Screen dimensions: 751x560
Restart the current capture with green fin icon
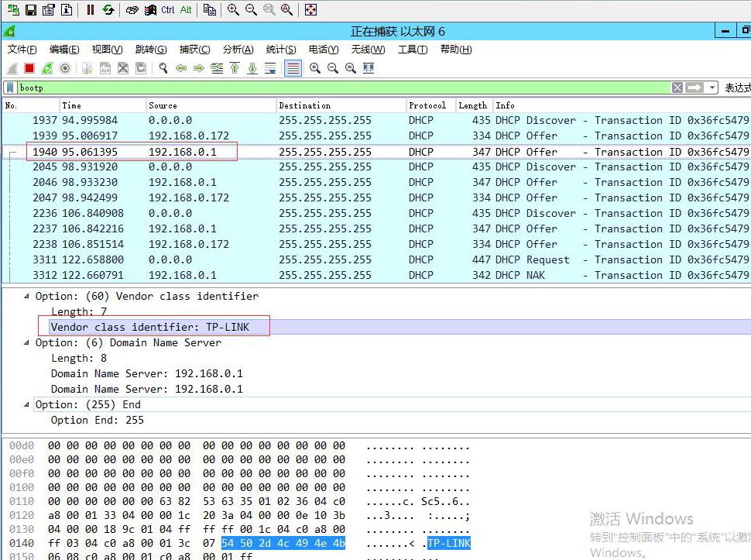(x=47, y=68)
